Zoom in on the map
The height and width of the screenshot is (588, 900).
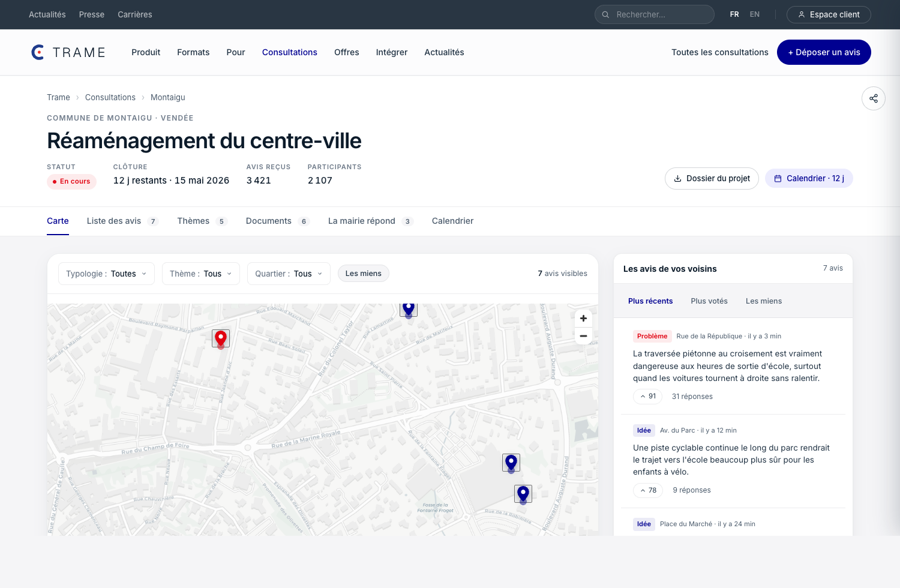pos(583,319)
